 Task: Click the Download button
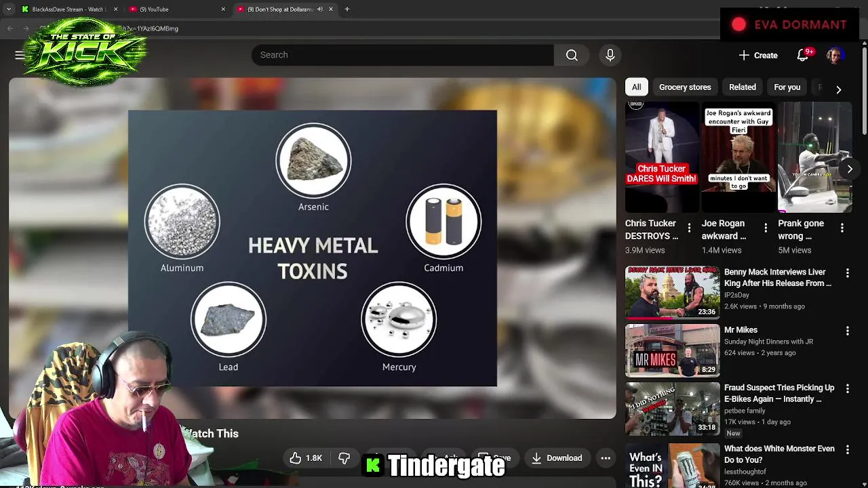coord(557,458)
